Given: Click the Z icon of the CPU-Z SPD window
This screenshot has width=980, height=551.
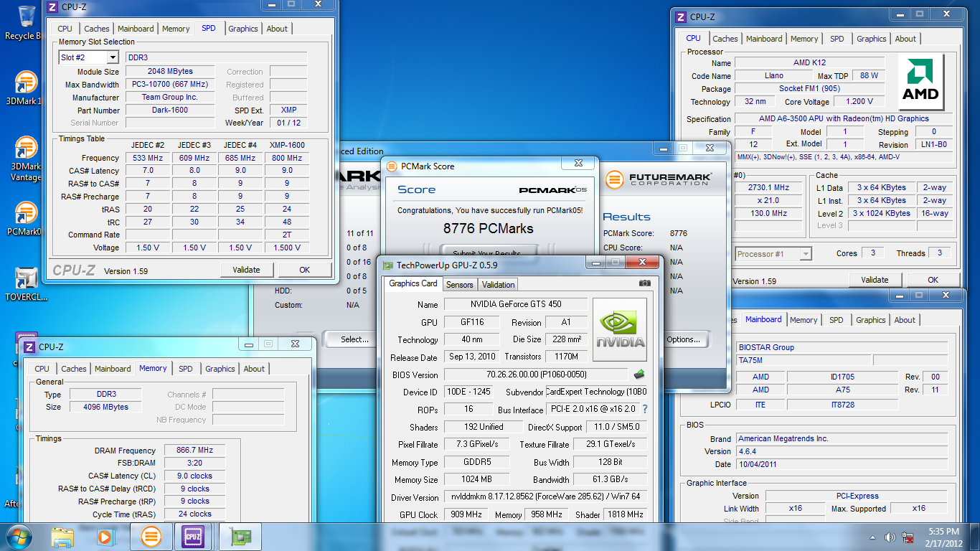Looking at the screenshot, I should [x=52, y=7].
